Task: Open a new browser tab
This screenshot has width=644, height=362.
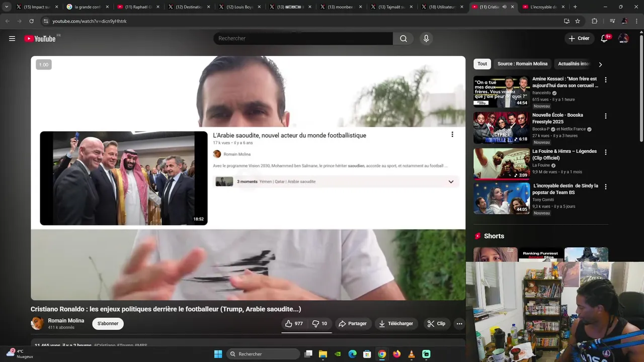Action: tap(575, 7)
